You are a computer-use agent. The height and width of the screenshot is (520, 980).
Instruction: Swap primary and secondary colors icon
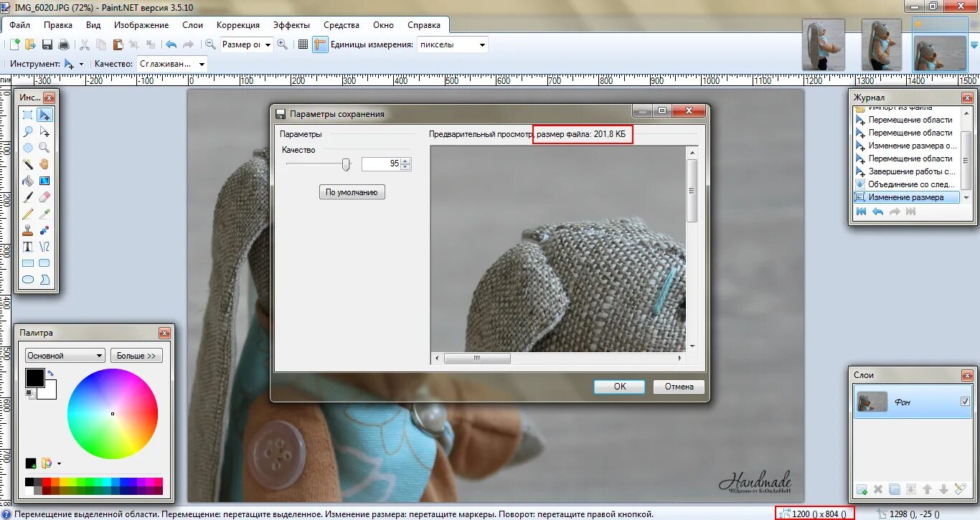point(51,373)
